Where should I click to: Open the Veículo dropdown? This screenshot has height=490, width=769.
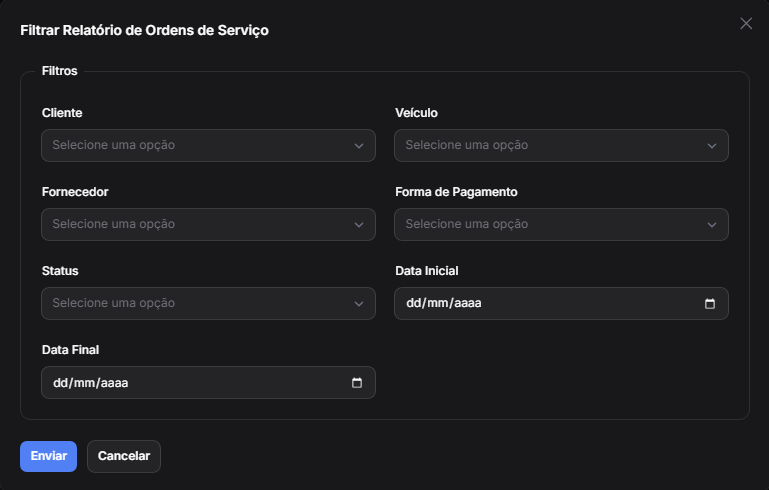tap(561, 146)
